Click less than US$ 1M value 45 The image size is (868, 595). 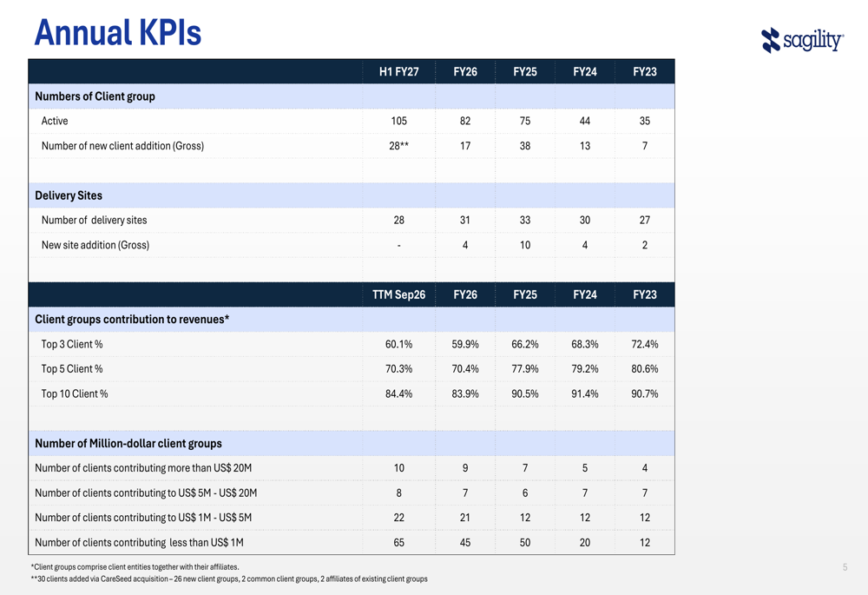pos(465,542)
